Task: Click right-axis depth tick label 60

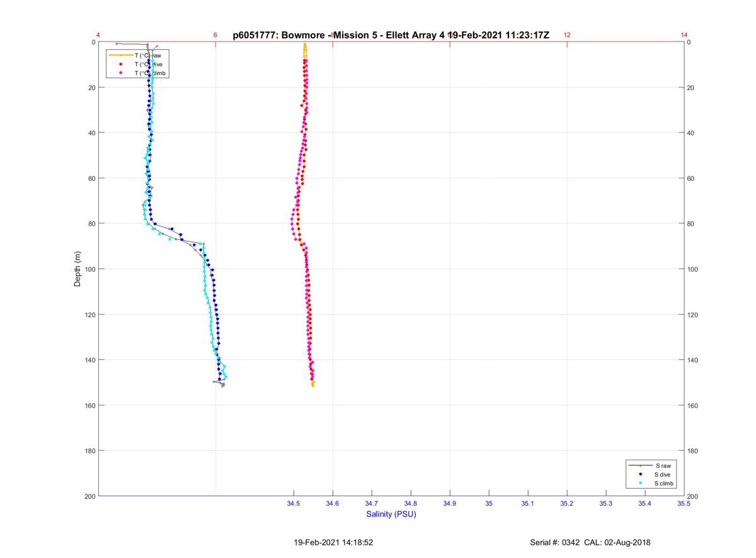Action: [691, 178]
